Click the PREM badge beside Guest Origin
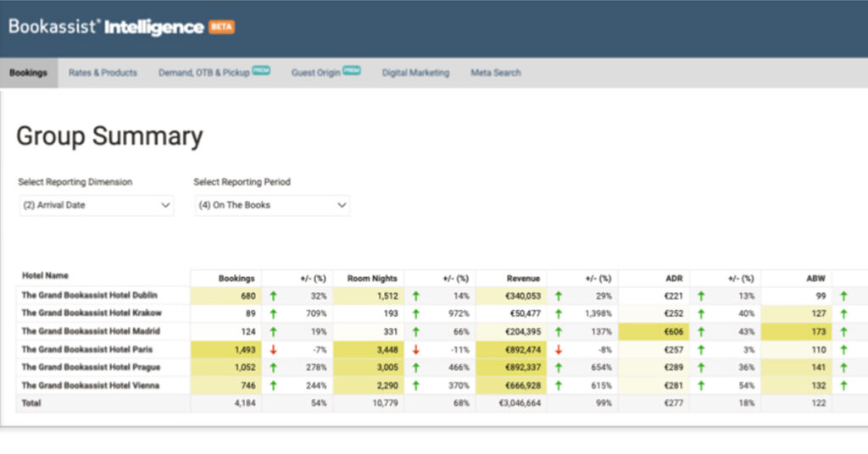The image size is (868, 454). [352, 70]
